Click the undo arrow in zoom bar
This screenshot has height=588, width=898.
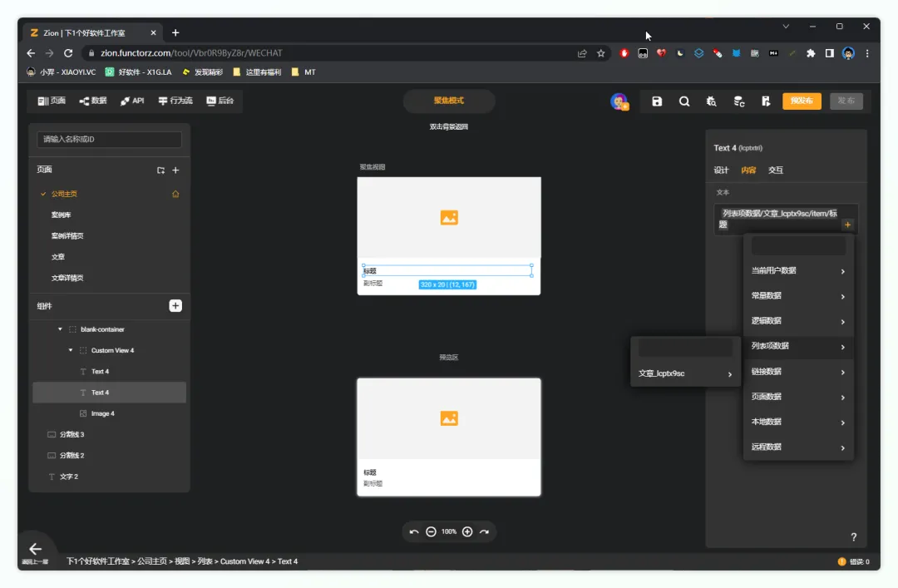pyautogui.click(x=414, y=531)
